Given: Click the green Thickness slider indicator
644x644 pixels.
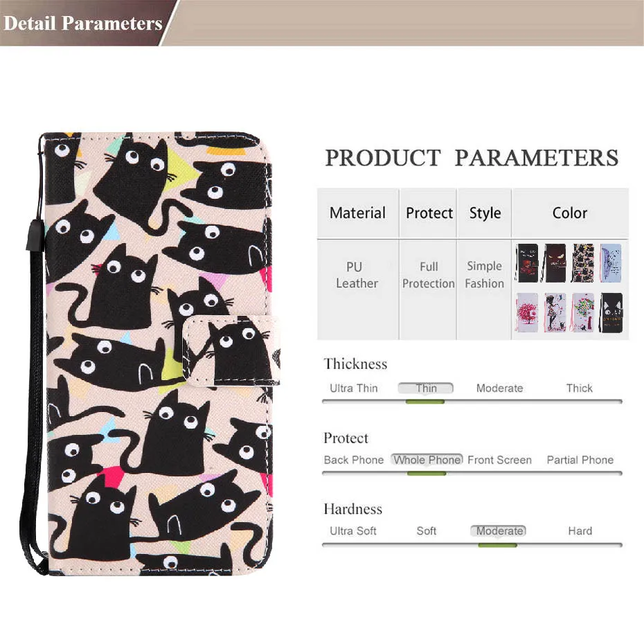Looking at the screenshot, I should coord(425,402).
